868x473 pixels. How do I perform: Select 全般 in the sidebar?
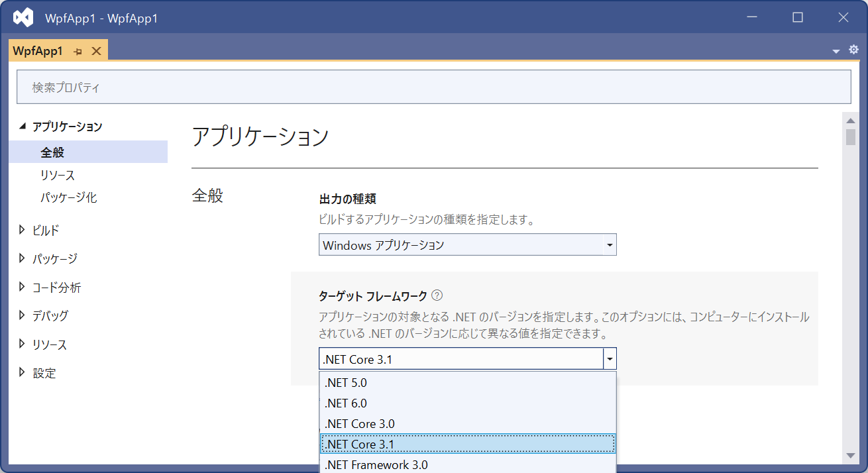(x=88, y=152)
